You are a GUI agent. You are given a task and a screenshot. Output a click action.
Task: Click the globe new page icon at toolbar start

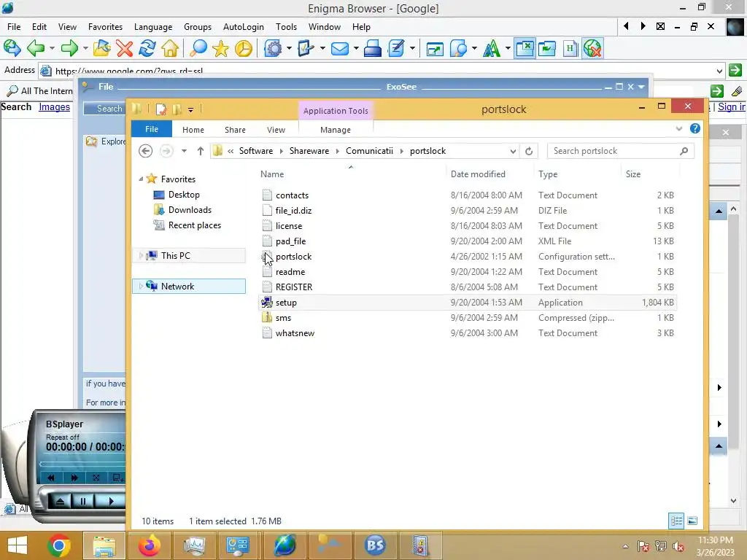click(x=12, y=48)
